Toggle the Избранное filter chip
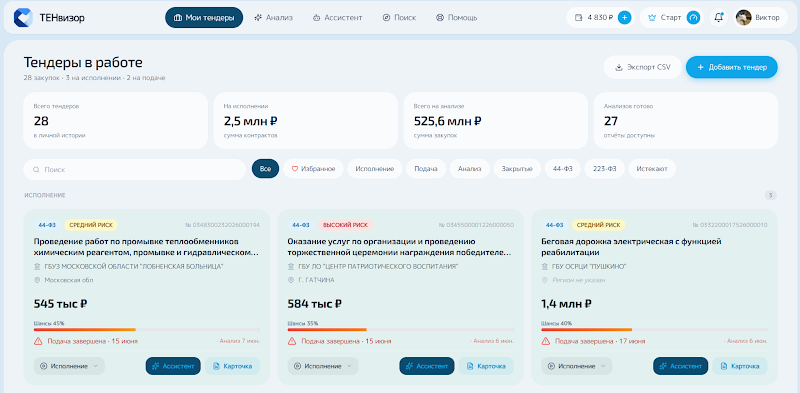 [x=313, y=169]
